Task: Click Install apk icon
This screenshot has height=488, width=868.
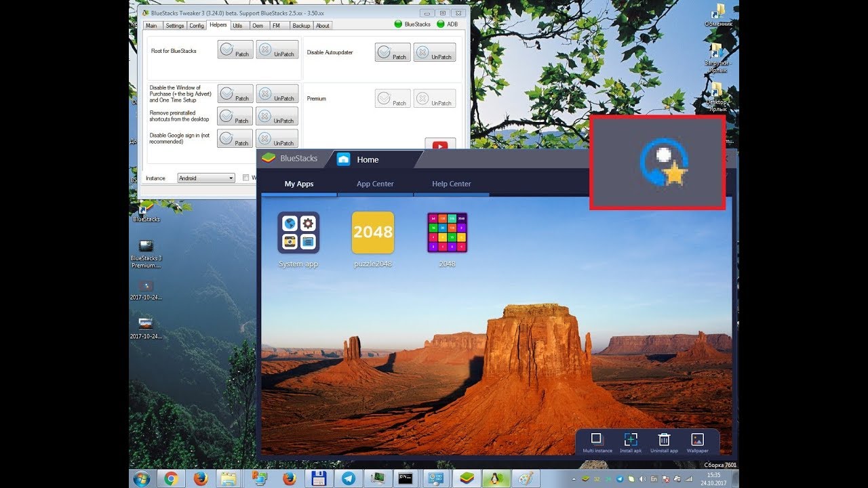Action: [631, 443]
